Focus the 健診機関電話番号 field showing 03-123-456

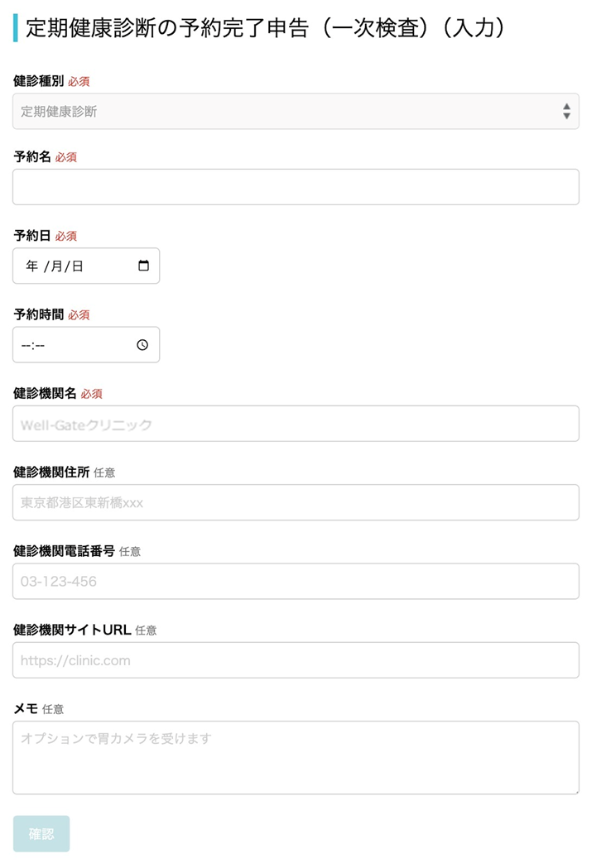296,581
